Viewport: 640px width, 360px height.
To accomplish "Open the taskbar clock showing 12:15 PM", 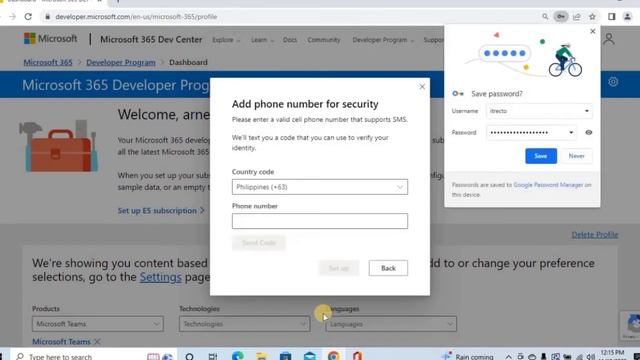I will click(612, 354).
